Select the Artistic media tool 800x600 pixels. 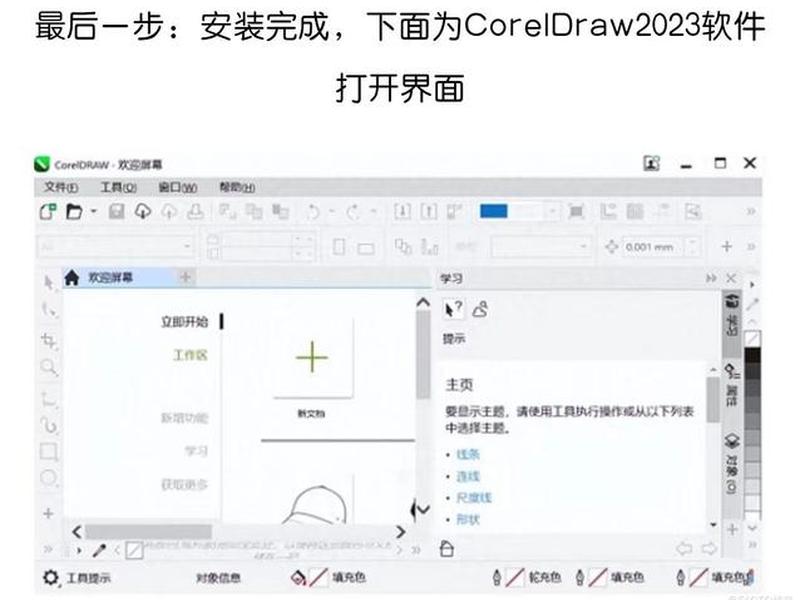coord(49,424)
